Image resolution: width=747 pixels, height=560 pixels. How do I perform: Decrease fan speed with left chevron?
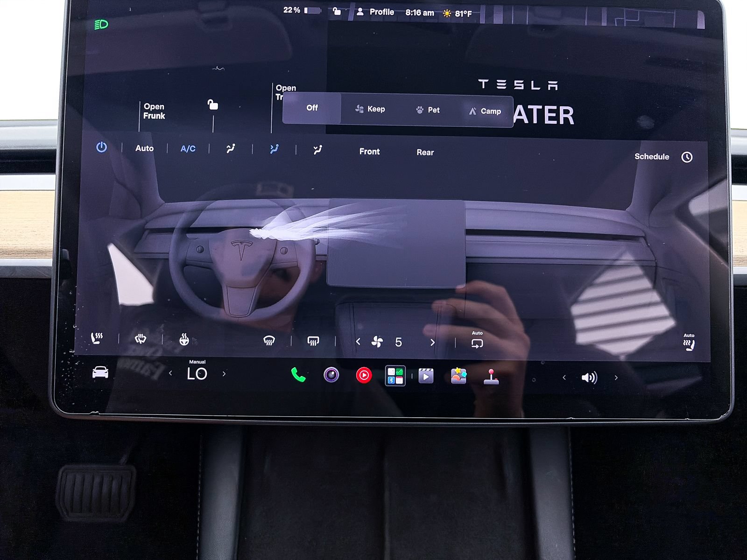point(358,342)
